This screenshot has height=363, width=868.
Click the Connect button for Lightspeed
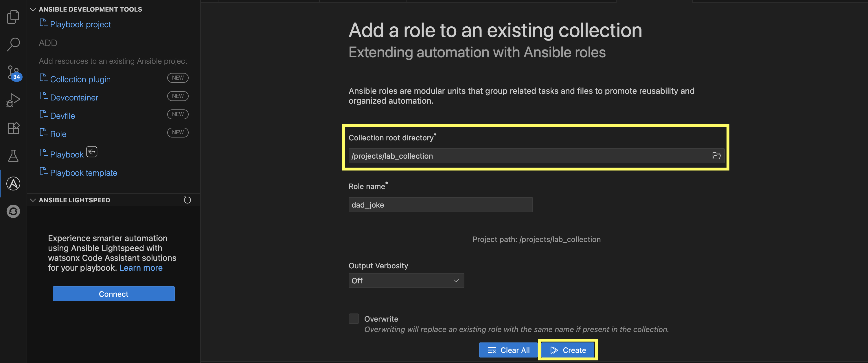(113, 294)
